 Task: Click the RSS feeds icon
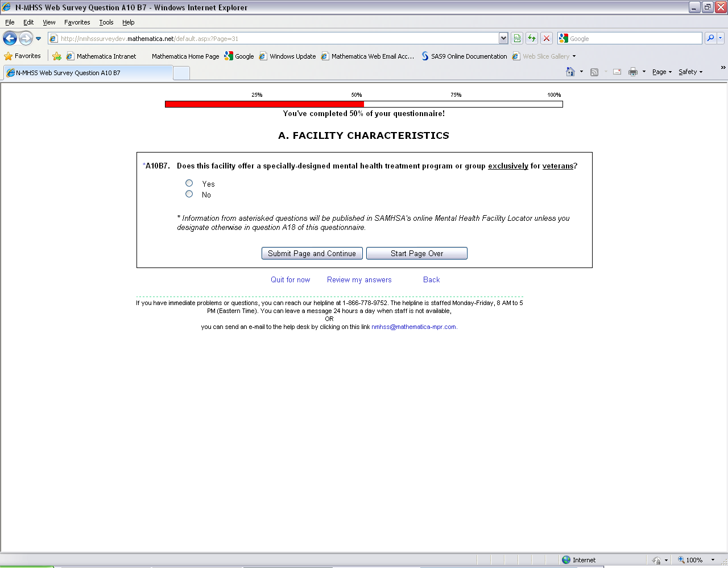594,72
